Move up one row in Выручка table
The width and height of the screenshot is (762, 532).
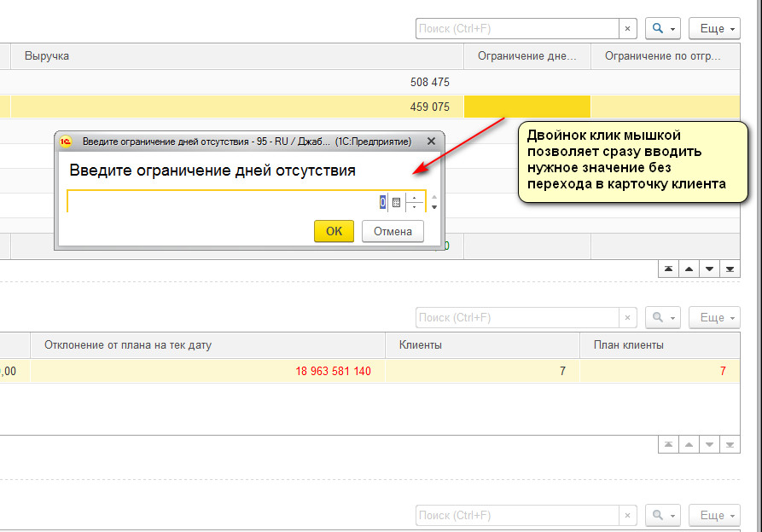(x=688, y=269)
